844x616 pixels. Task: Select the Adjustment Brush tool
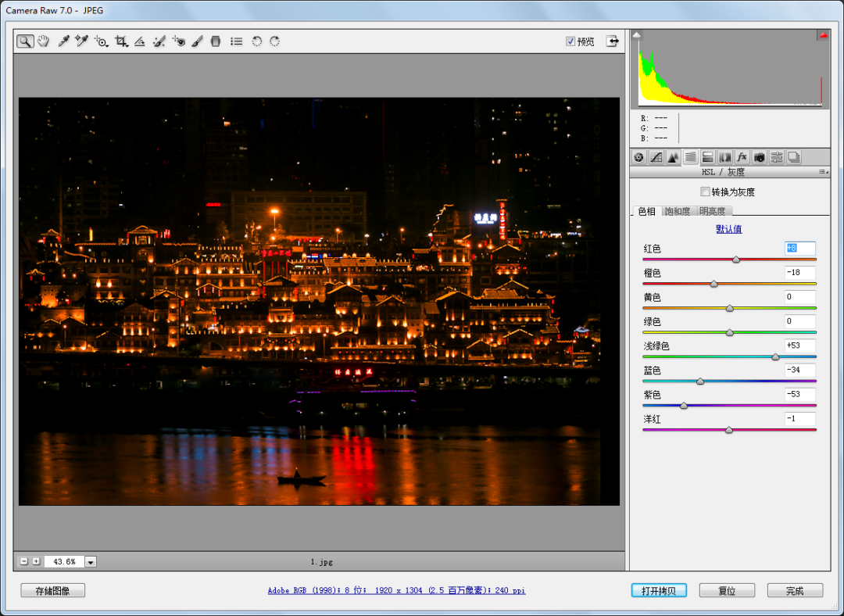coord(197,41)
